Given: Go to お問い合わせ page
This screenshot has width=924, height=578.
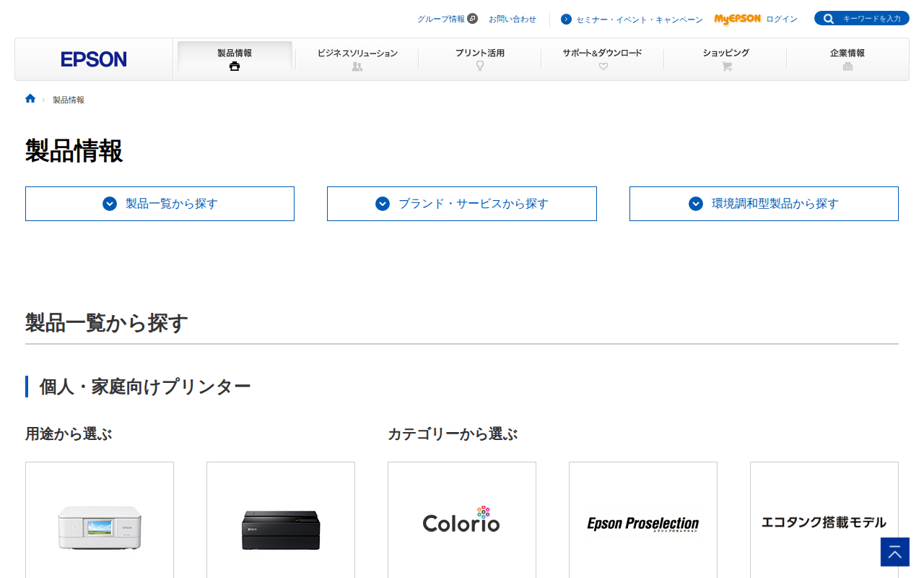Looking at the screenshot, I should (513, 19).
